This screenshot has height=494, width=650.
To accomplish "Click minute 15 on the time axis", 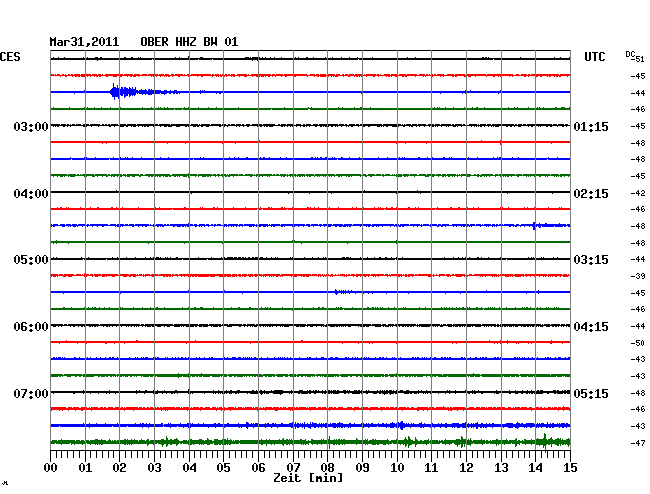I will point(570,467).
